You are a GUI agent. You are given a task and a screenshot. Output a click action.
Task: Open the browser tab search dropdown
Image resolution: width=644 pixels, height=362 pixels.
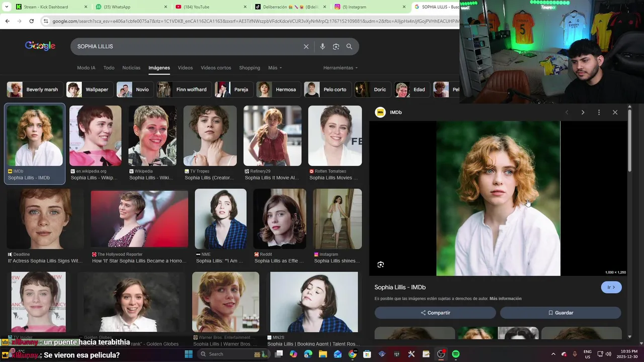(x=7, y=7)
